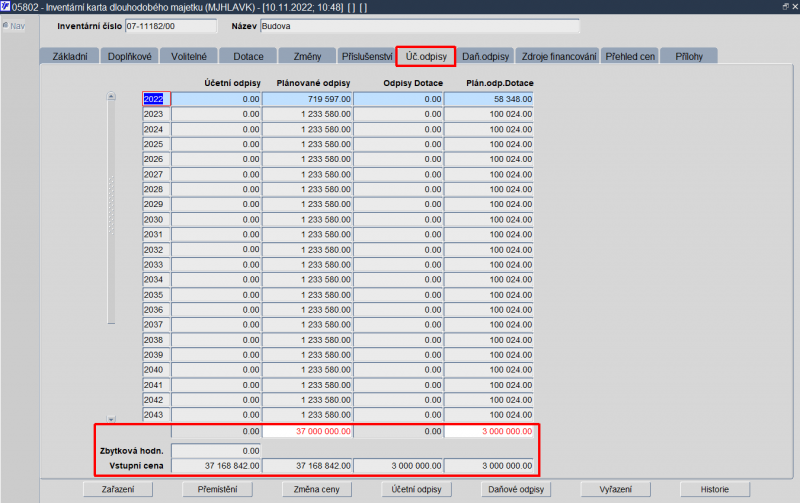Open Historie via bottom button
This screenshot has height=503, width=800.
[714, 490]
